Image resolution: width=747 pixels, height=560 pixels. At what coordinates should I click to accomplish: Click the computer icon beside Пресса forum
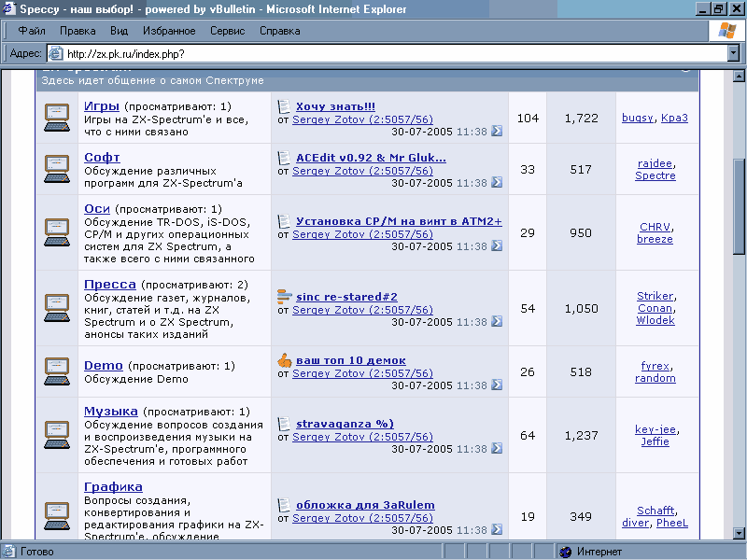58,307
